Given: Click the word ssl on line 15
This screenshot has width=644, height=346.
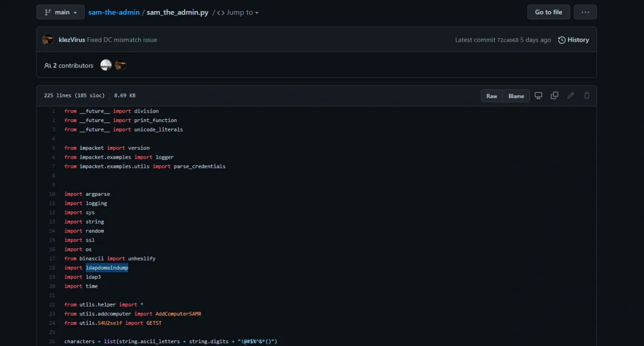Looking at the screenshot, I should [90, 240].
